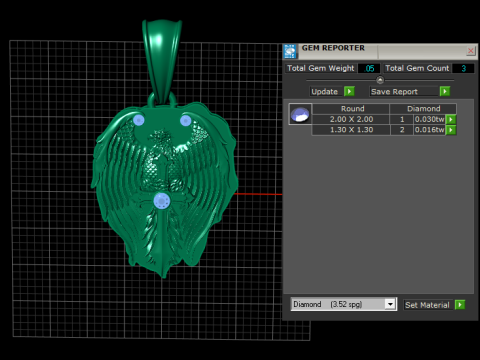The height and width of the screenshot is (360, 480).
Task: Select the top-left gem on pendant
Action: [x=139, y=120]
